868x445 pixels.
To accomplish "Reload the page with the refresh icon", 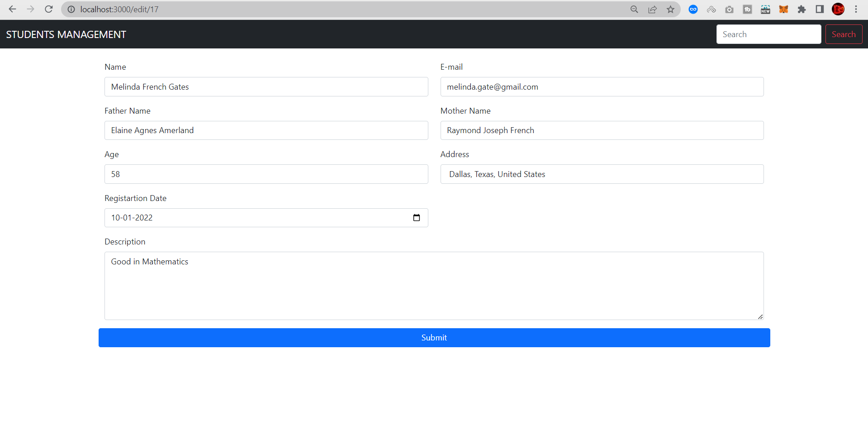I will (49, 9).
